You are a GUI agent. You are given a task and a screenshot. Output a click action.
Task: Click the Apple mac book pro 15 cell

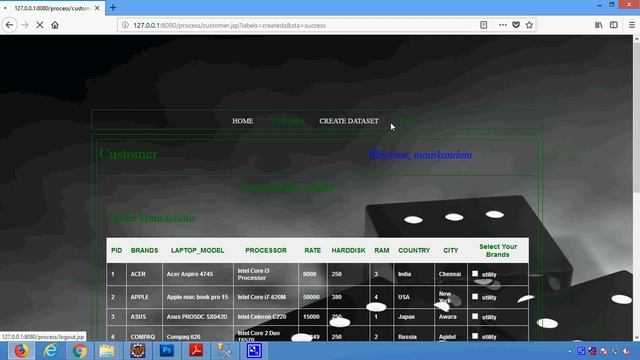point(197,297)
